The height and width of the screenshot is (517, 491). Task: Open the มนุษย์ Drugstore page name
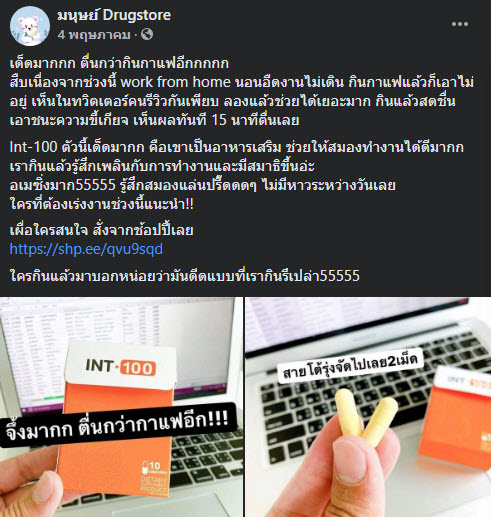114,15
